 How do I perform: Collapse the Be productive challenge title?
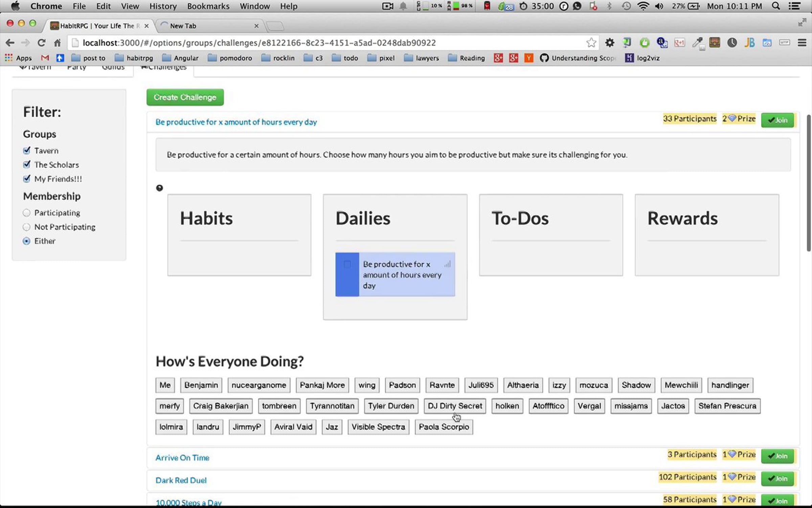236,122
